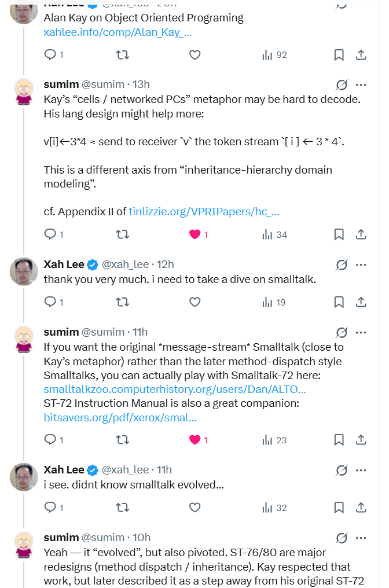
Task: Unlike sumim's Smalltalk-72 message-stream tweet
Action: point(195,440)
